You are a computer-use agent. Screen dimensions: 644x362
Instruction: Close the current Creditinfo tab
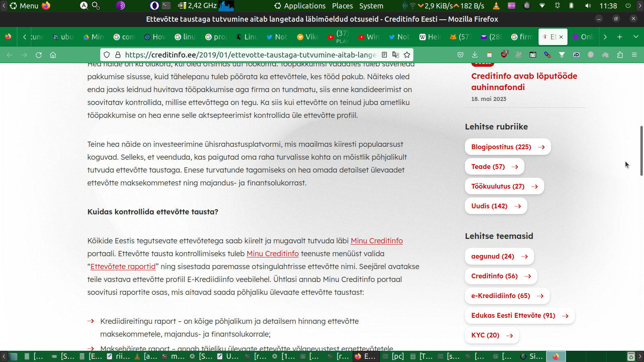pyautogui.click(x=561, y=37)
